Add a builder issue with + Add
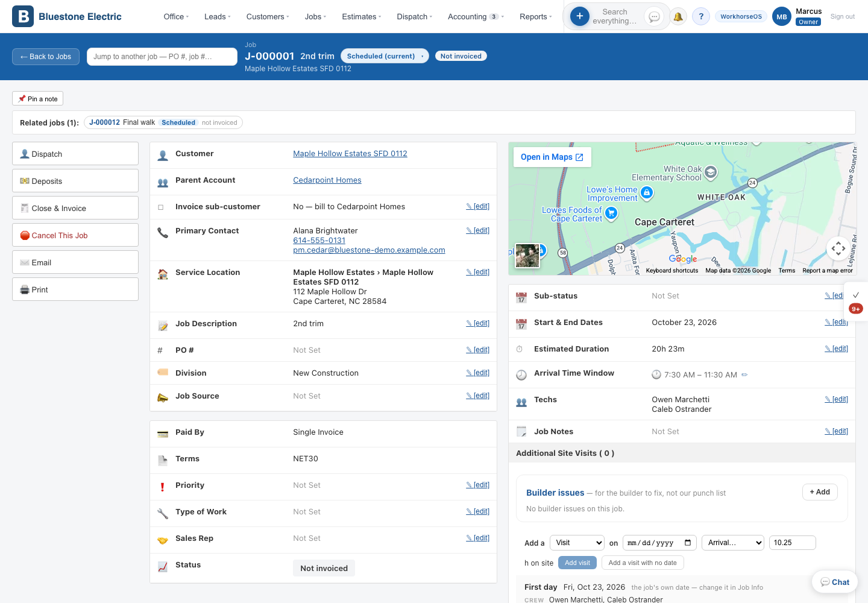Viewport: 868px width, 603px height. click(x=820, y=492)
